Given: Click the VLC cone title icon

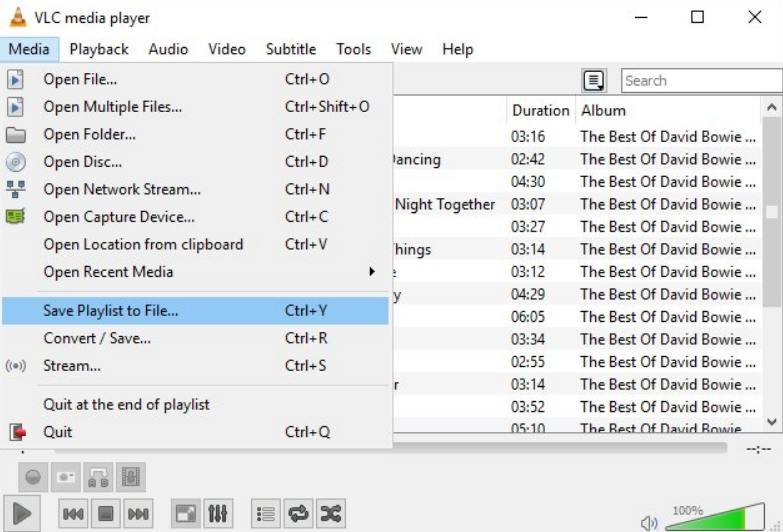Looking at the screenshot, I should (x=18, y=17).
